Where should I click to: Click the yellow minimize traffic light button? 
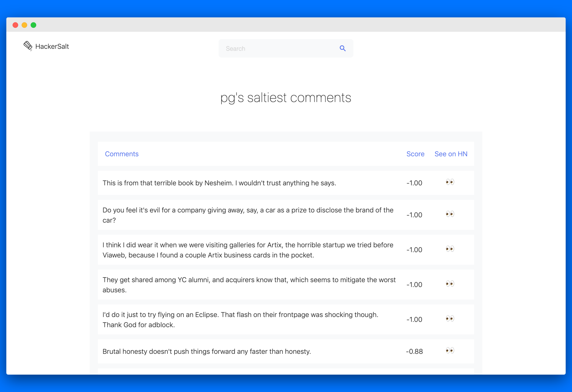24,25
